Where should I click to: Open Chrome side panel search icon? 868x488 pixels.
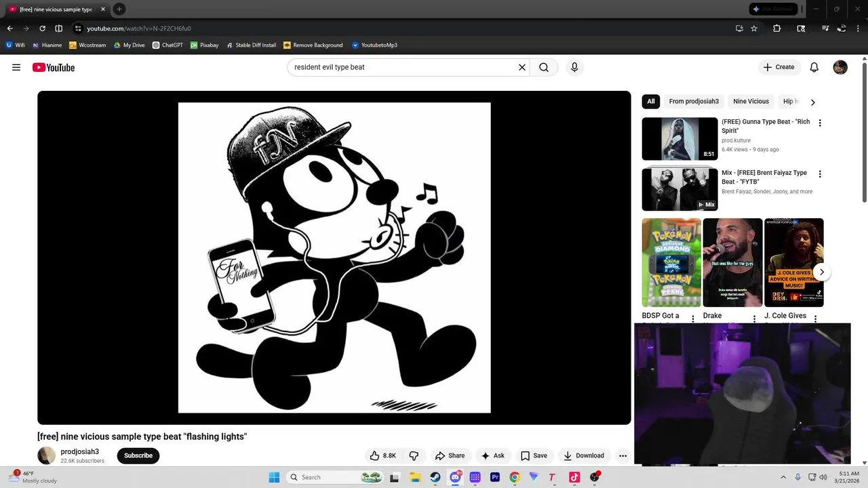coord(801,28)
